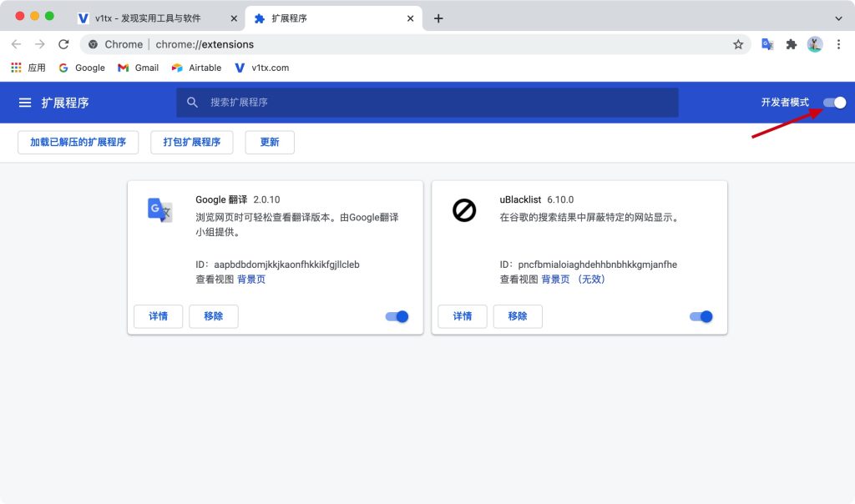Click 移除 for uBlacklist
Screen dimensions: 855x504
(518, 316)
